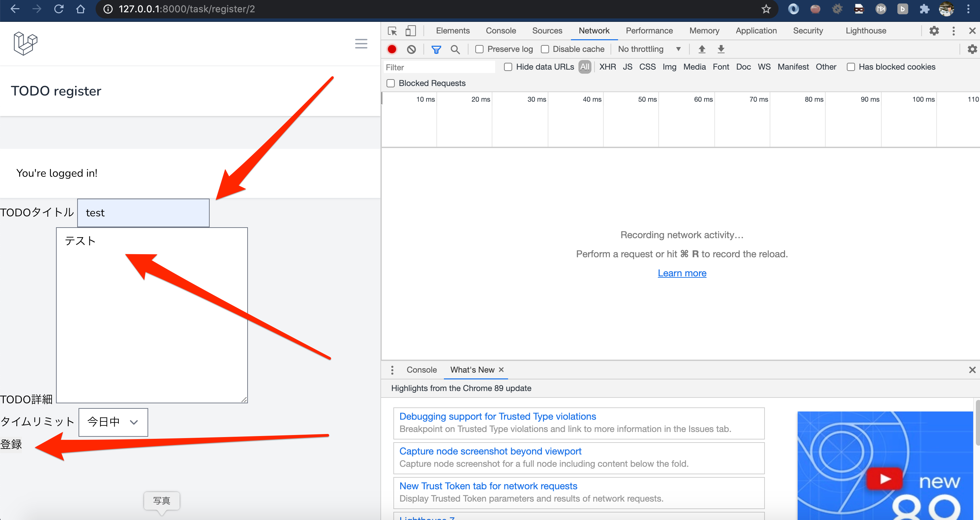Open the page's hamburger navigation menu
The width and height of the screenshot is (980, 520).
pos(361,43)
